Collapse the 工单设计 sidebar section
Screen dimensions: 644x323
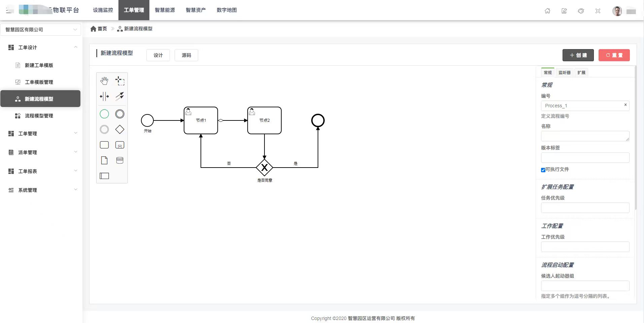[x=41, y=47]
